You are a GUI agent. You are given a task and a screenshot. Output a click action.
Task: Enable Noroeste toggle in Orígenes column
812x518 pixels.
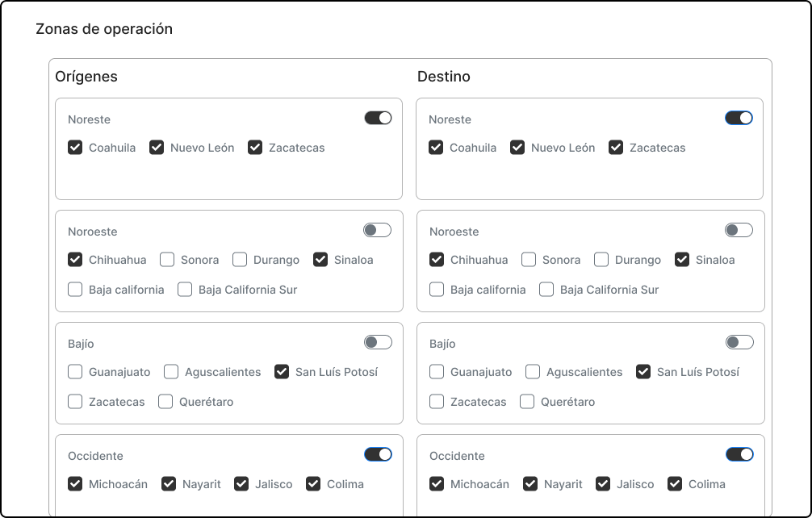pos(377,230)
